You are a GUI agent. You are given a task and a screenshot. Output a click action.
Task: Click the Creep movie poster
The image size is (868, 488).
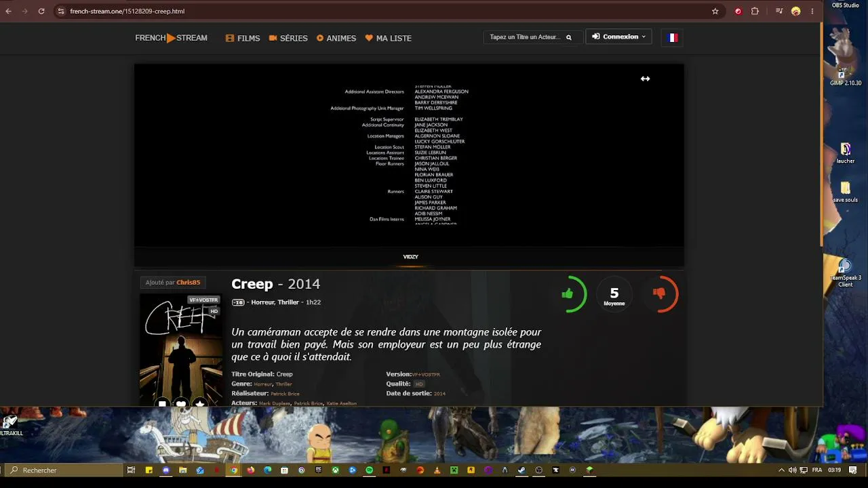[x=181, y=350]
